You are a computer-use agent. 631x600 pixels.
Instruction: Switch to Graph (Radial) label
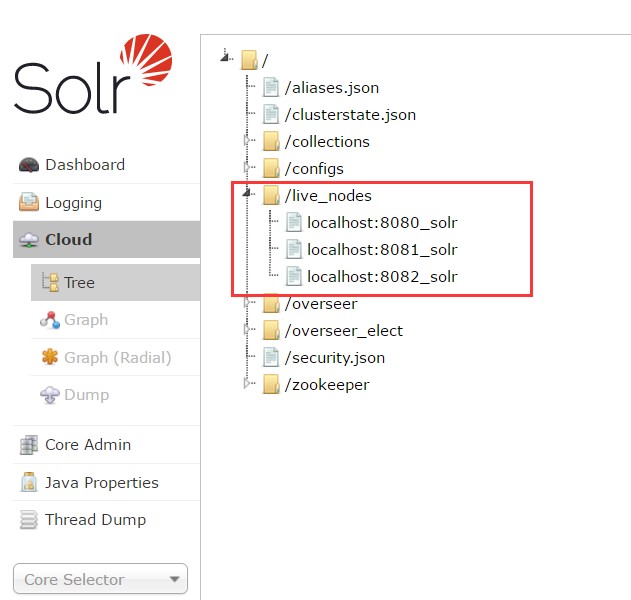[118, 357]
